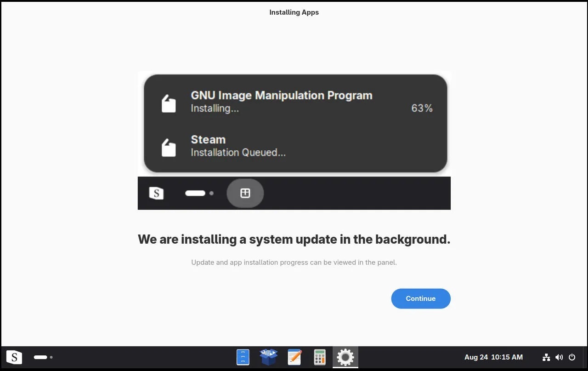This screenshot has height=371, width=588.
Task: Click the installation illustration image
Action: [x=294, y=141]
